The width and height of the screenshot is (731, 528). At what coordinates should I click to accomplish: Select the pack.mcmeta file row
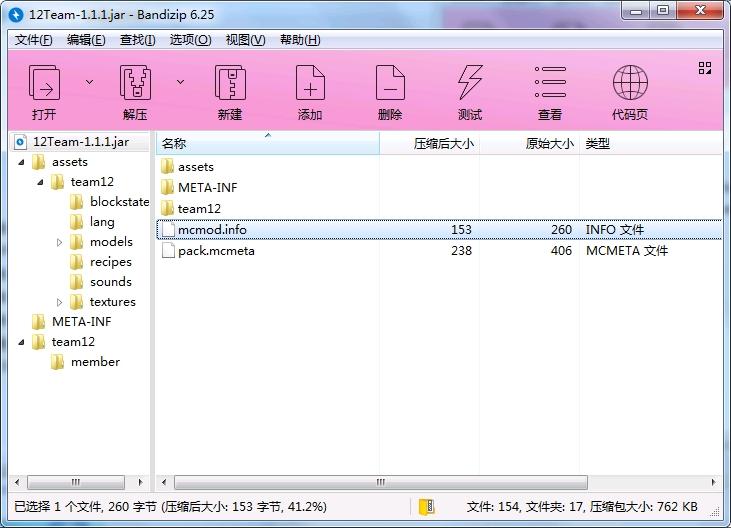pos(439,251)
